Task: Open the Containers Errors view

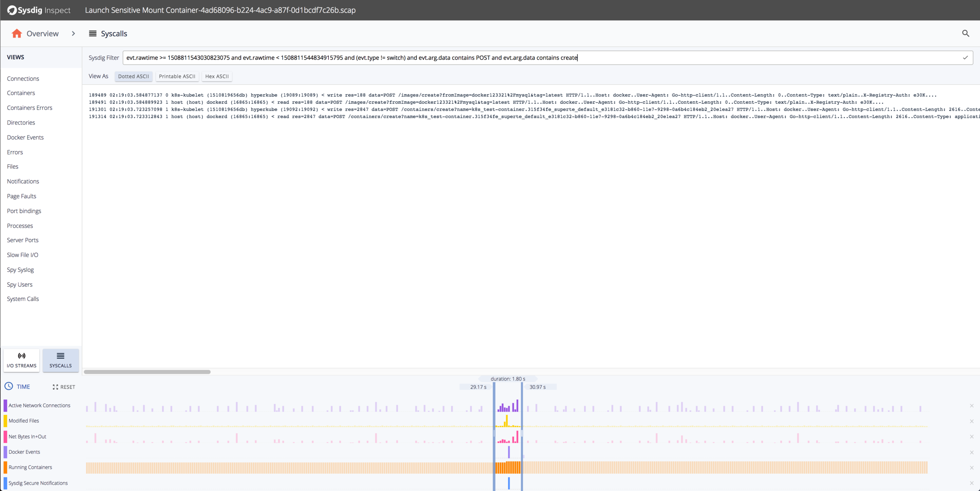Action: tap(30, 108)
